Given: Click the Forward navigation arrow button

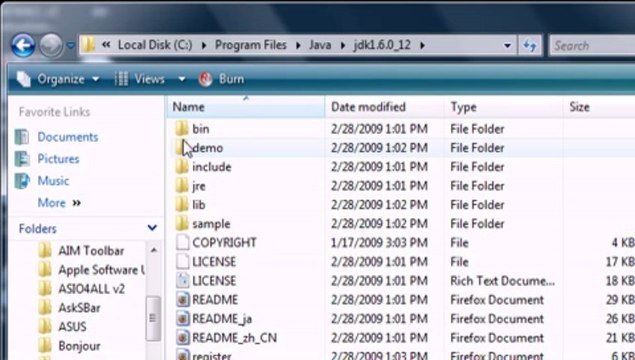Looking at the screenshot, I should click(51, 45).
